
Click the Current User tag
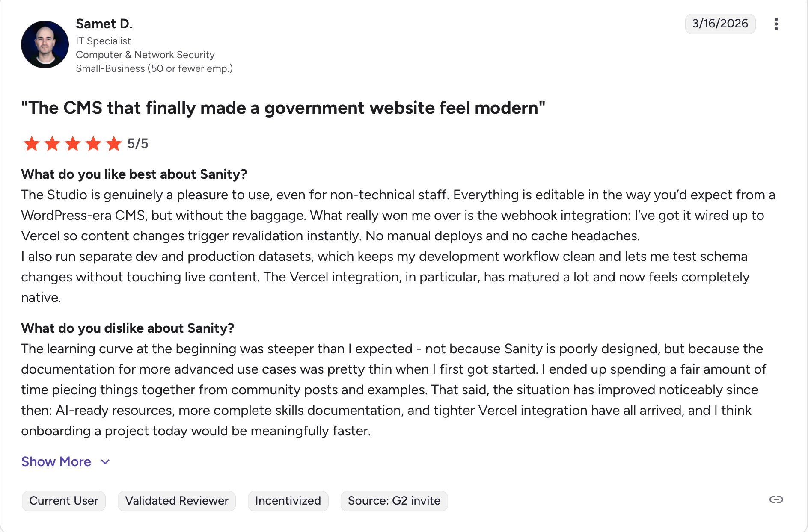[x=64, y=501]
